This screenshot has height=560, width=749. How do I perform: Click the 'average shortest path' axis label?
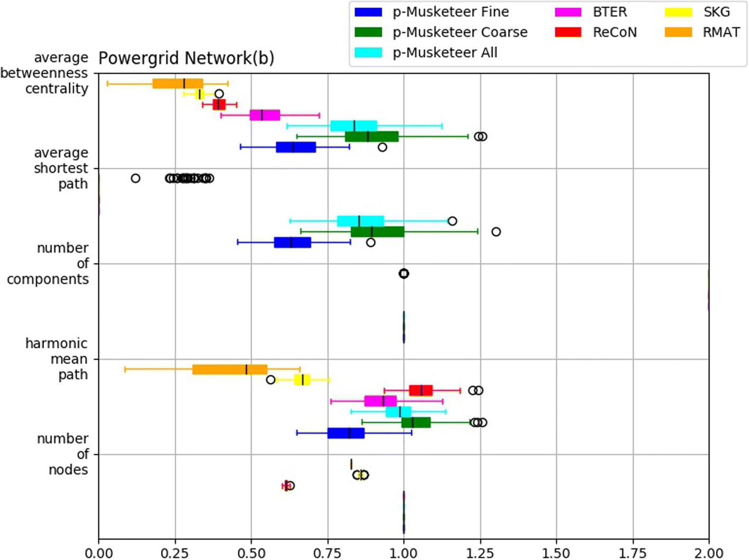61,168
